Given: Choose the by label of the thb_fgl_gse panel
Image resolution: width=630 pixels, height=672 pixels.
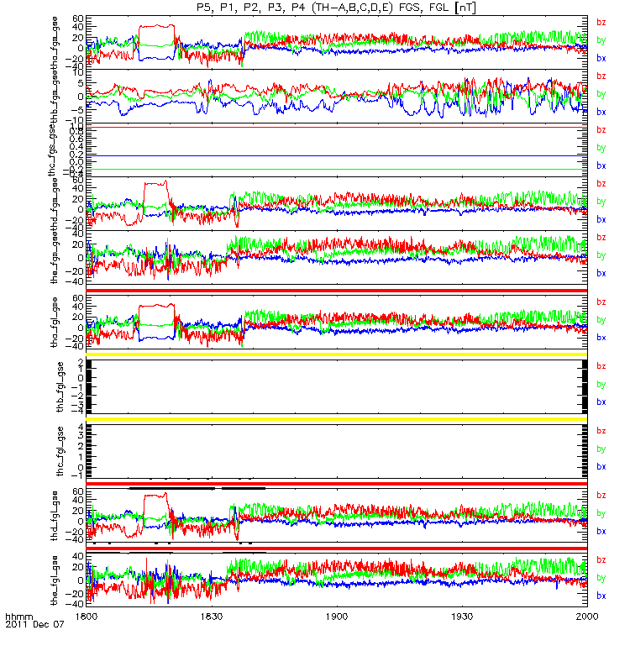Looking at the screenshot, I should [601, 385].
